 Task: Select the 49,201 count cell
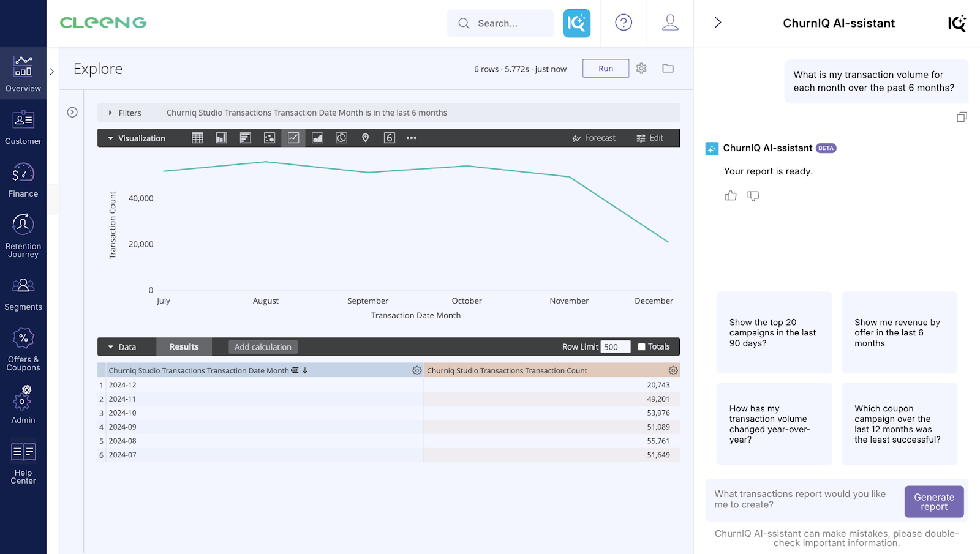click(x=552, y=399)
